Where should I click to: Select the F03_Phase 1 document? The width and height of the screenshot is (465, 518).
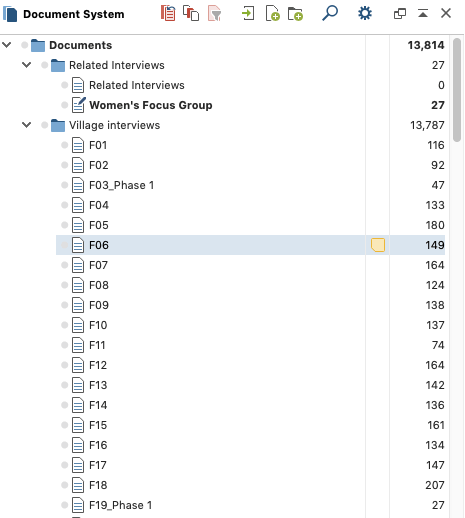click(121, 185)
